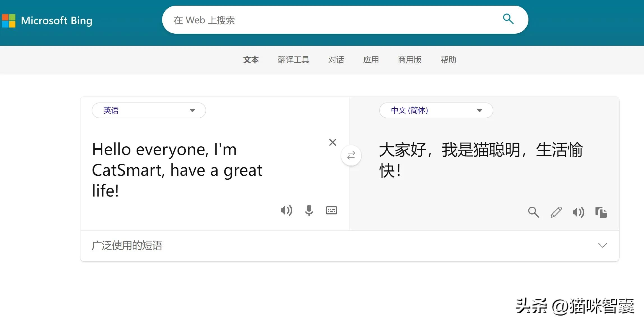Image resolution: width=644 pixels, height=324 pixels.
Task: Open the 英语 source language dropdown
Action: click(149, 110)
